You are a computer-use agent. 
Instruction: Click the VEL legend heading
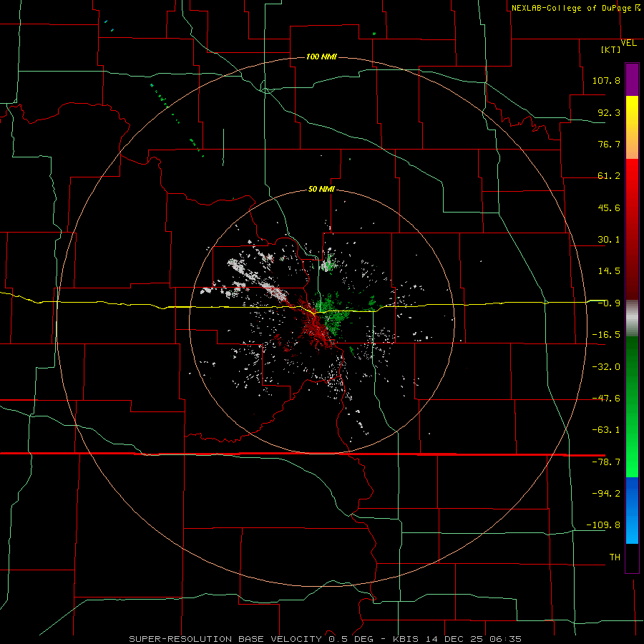(x=628, y=43)
